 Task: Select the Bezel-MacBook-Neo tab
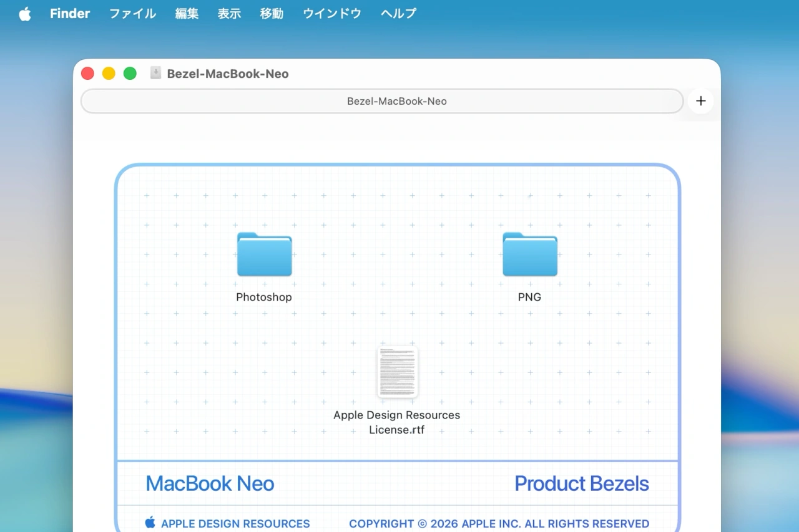pos(396,100)
